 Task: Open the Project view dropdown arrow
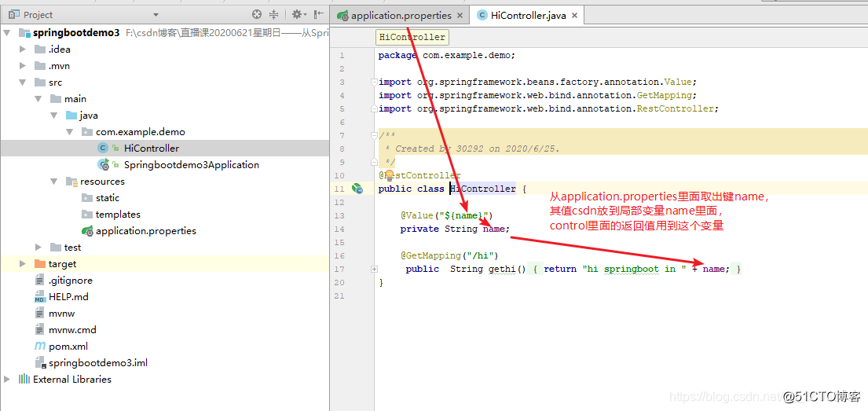156,15
